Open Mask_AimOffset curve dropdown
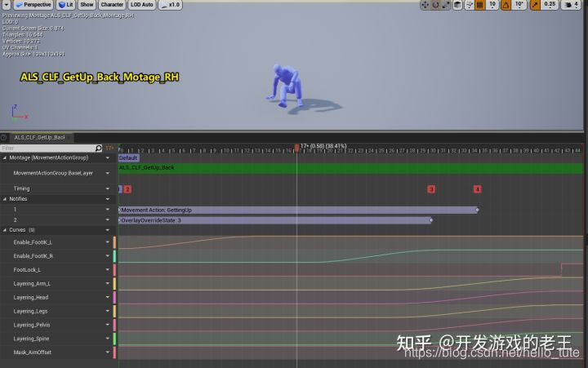Screen dimensions: 588x368 point(108,352)
